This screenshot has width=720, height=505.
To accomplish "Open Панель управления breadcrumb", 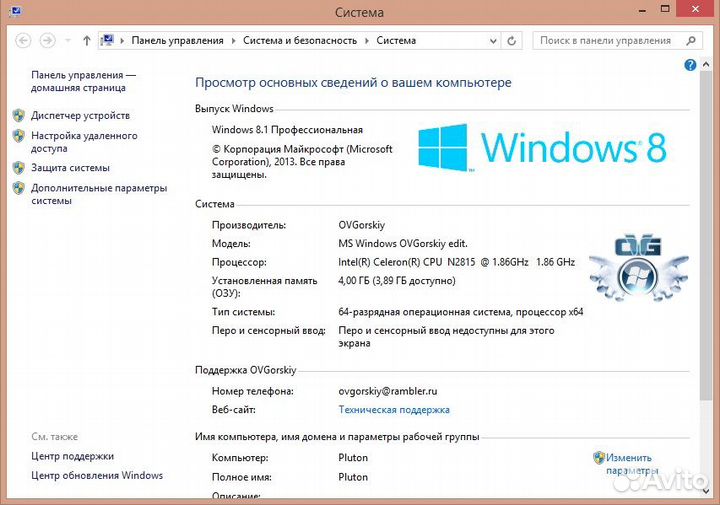I will (177, 40).
